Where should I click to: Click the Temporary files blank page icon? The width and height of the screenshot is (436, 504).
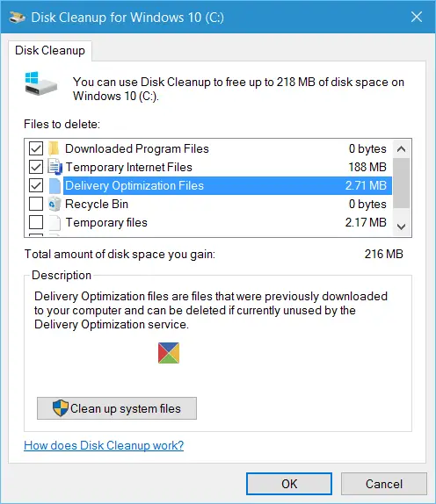click(54, 222)
